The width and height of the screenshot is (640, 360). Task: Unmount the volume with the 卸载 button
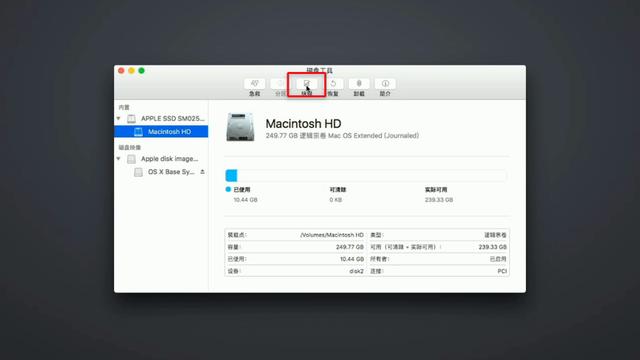coord(359,84)
